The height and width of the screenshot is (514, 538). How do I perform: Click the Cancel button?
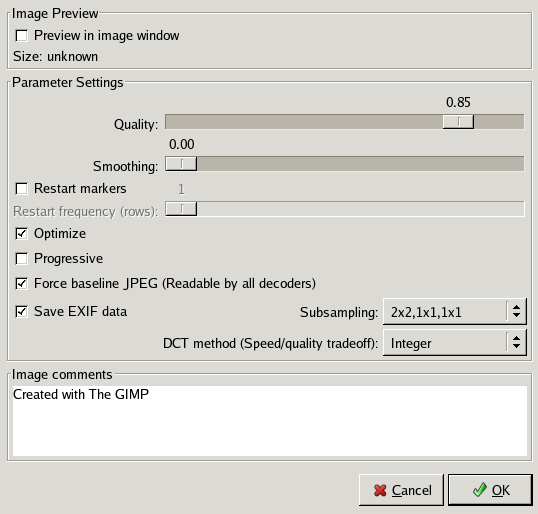point(401,490)
